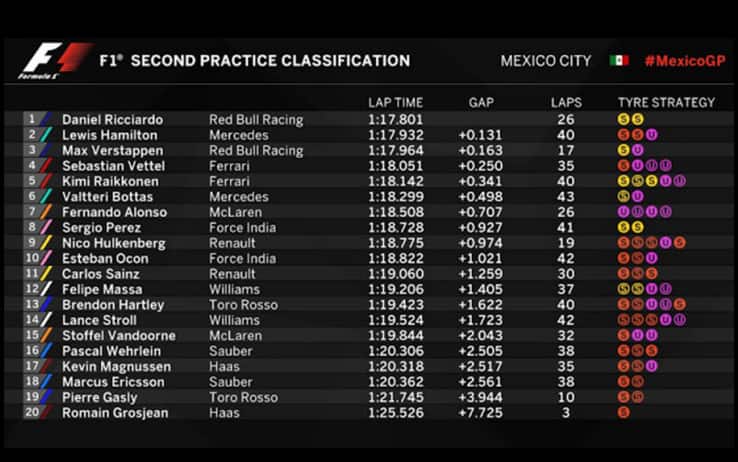Click Valtteri Bottas's first tyre icon
738x462 pixels.
tap(624, 197)
